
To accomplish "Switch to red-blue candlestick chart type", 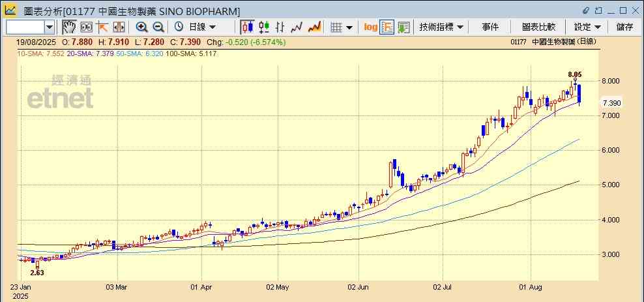I will tap(247, 27).
